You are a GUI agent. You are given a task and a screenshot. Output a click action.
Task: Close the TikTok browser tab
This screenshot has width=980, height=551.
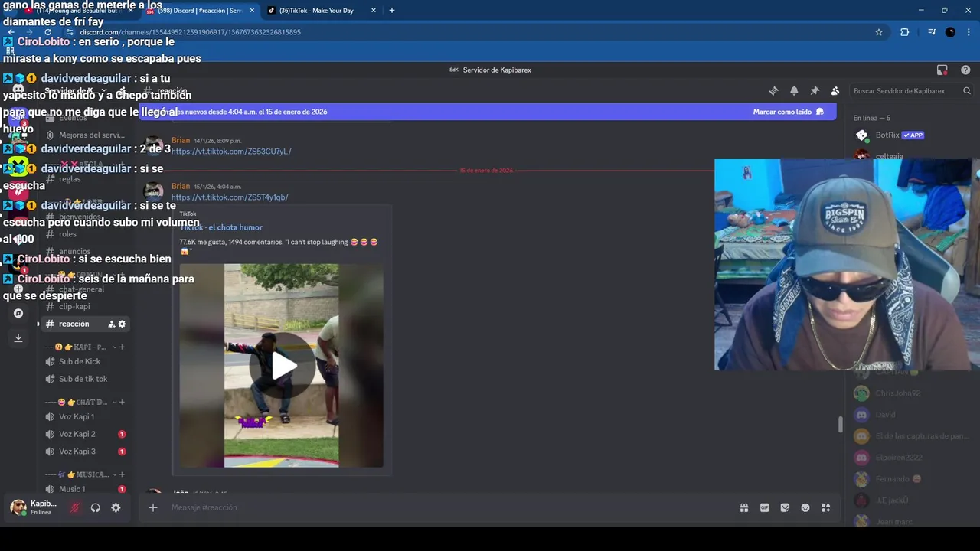tap(374, 11)
